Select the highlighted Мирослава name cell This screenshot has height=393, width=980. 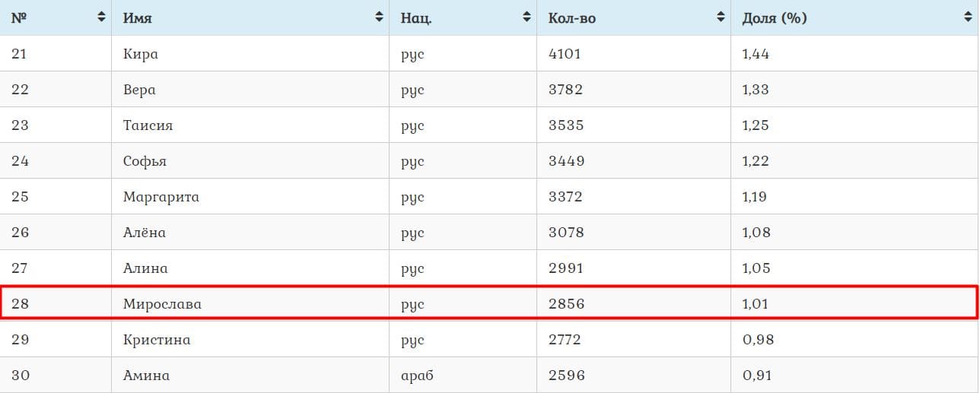pyautogui.click(x=162, y=304)
